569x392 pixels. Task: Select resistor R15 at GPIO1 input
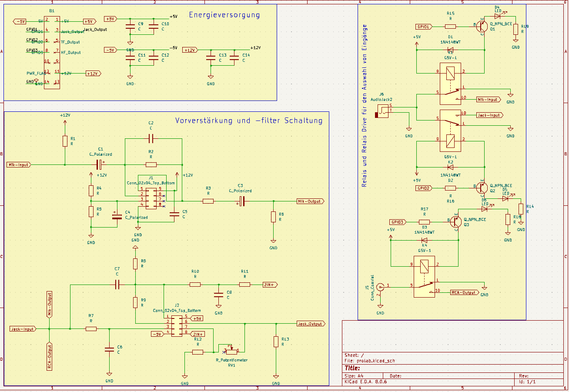pyautogui.click(x=450, y=27)
